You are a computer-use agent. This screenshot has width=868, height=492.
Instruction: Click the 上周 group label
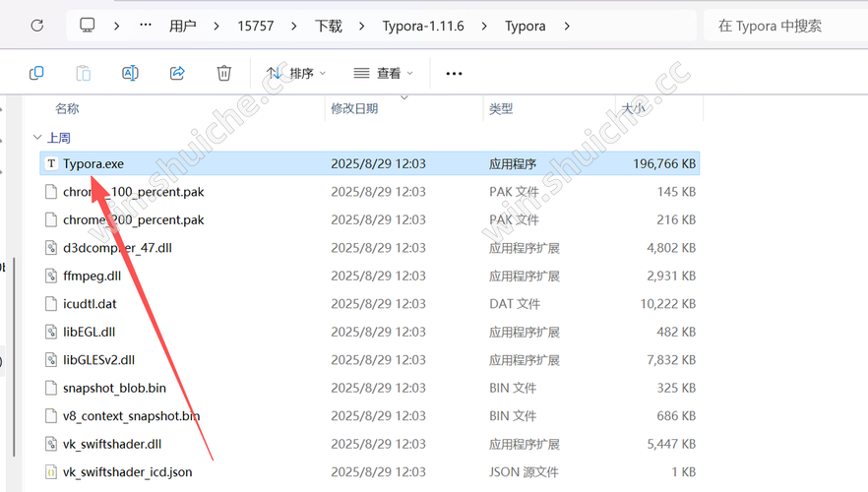pos(59,137)
